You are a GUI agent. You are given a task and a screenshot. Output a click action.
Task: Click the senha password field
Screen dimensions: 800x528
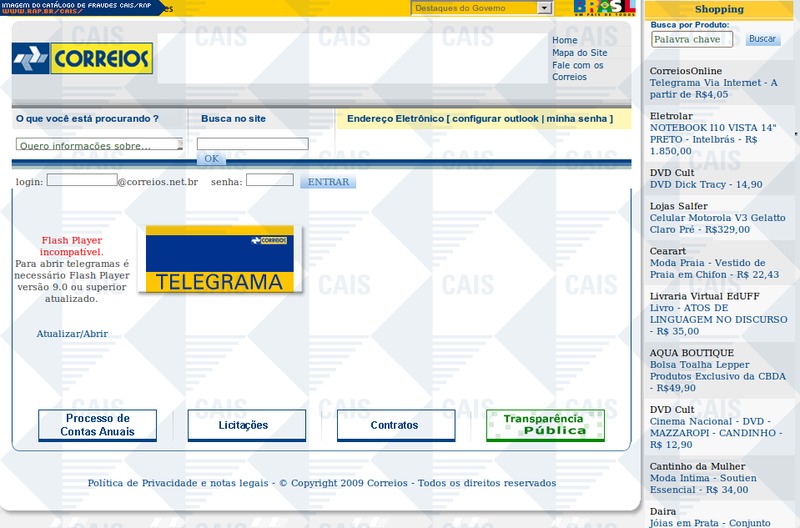(x=269, y=181)
